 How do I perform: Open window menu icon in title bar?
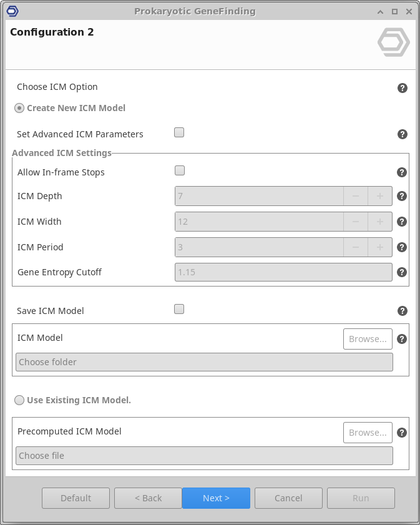coord(12,11)
